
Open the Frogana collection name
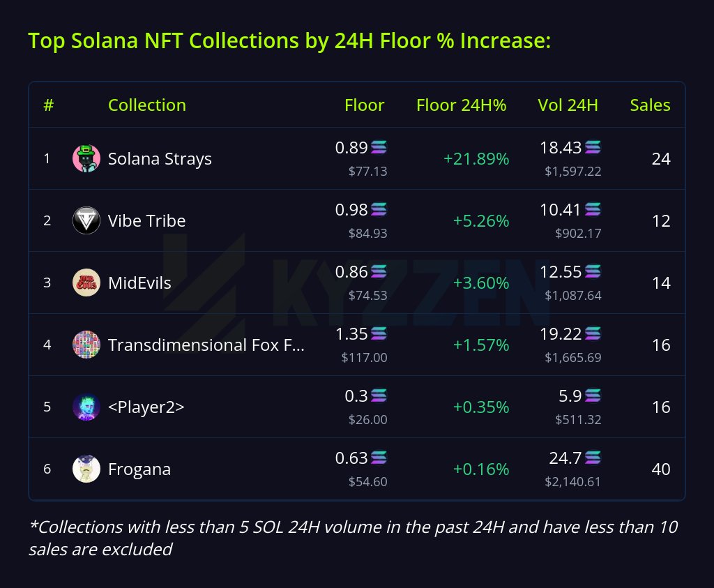coord(139,469)
